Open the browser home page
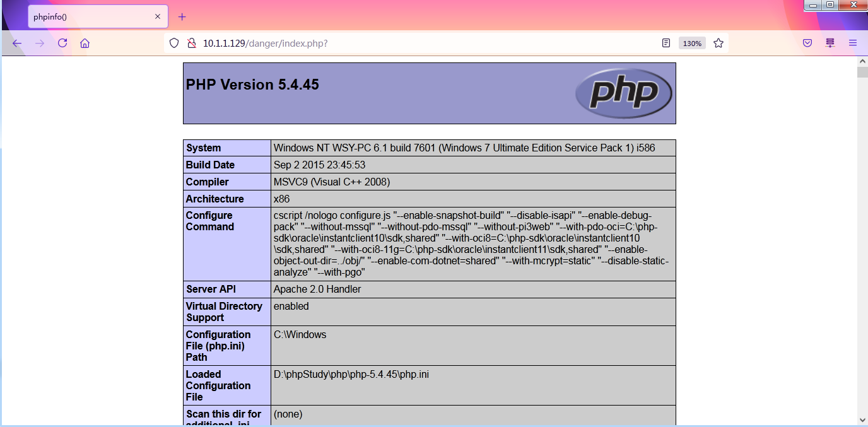 tap(85, 44)
